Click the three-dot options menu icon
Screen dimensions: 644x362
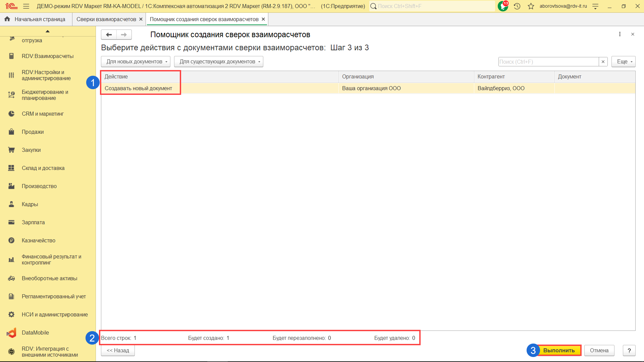tap(620, 34)
